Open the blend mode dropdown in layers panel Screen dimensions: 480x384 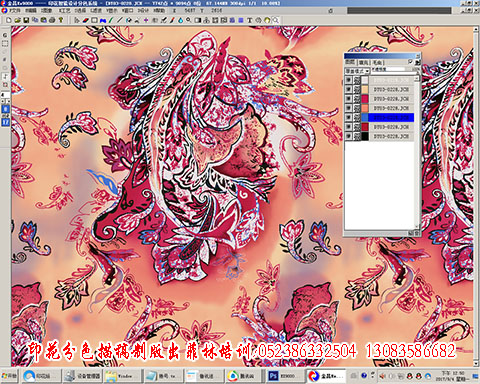[357, 71]
